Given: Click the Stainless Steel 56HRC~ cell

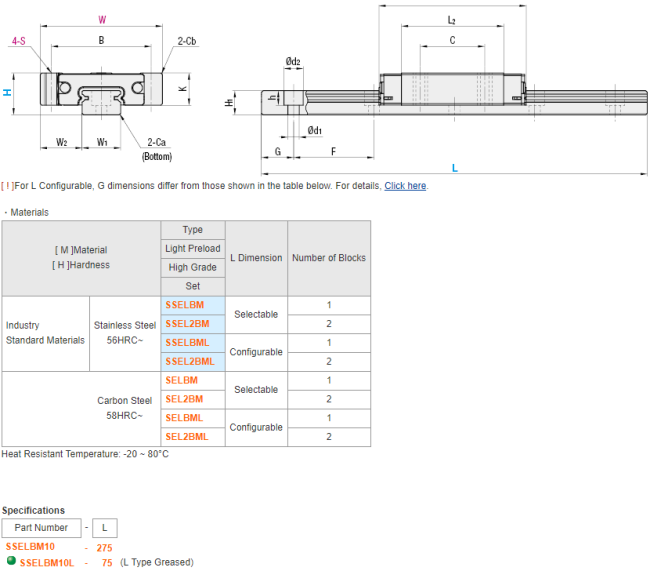Looking at the screenshot, I should click(124, 333).
